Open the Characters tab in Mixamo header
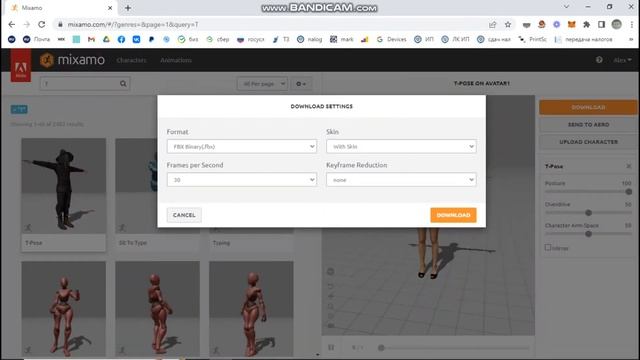This screenshot has height=360, width=640. 131,60
